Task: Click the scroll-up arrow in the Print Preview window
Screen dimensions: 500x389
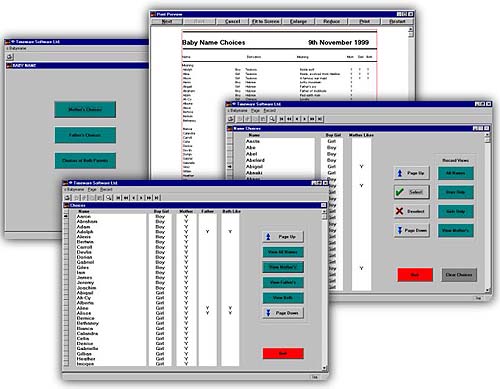Action: click(411, 29)
